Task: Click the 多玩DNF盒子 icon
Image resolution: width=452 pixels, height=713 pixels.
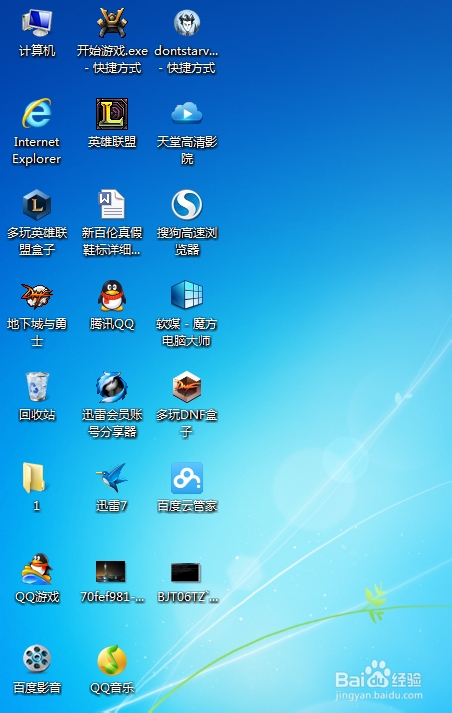Action: click(187, 387)
